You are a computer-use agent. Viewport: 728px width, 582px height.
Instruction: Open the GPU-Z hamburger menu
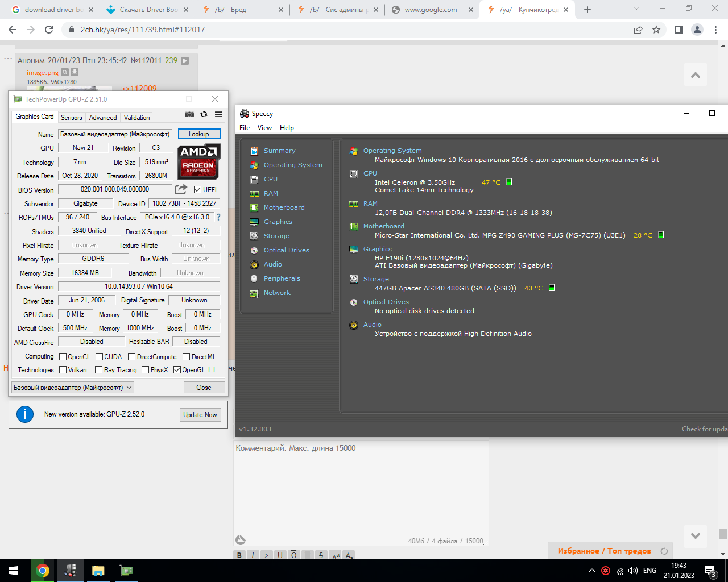coord(218,114)
